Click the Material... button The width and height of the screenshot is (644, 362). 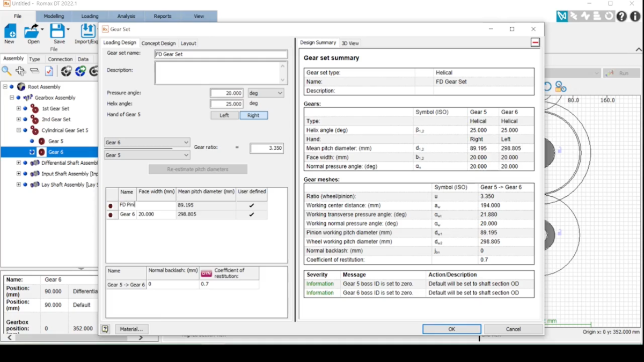[131, 329]
